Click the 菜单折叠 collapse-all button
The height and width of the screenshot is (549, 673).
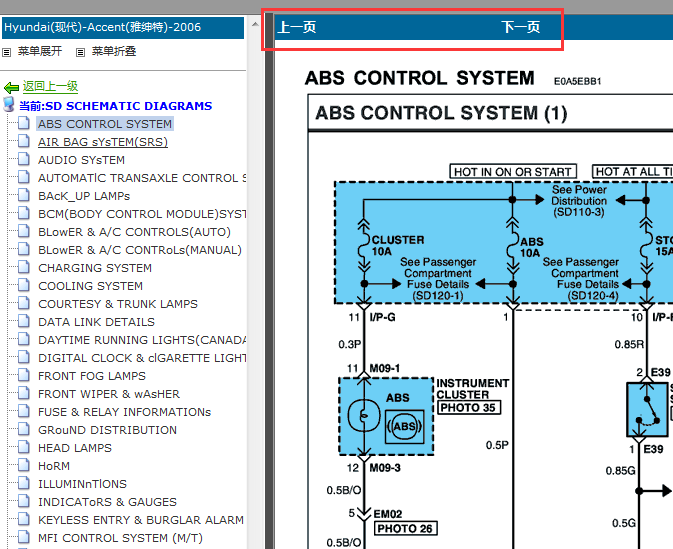(114, 52)
